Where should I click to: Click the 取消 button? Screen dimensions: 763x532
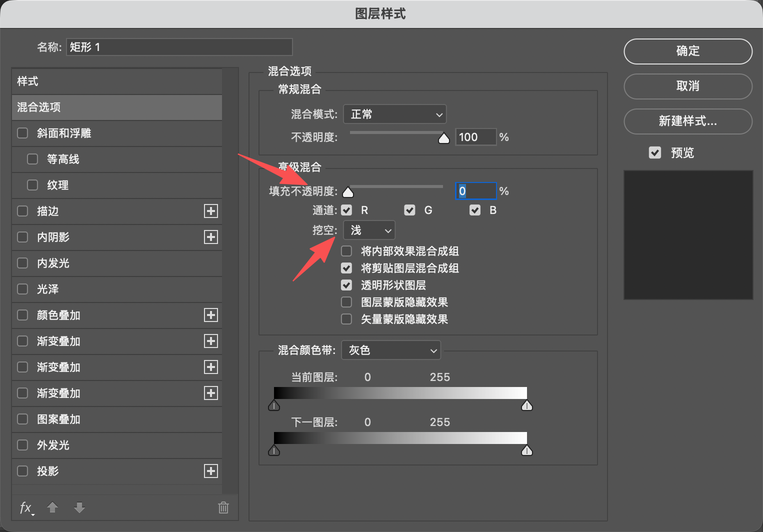[688, 86]
